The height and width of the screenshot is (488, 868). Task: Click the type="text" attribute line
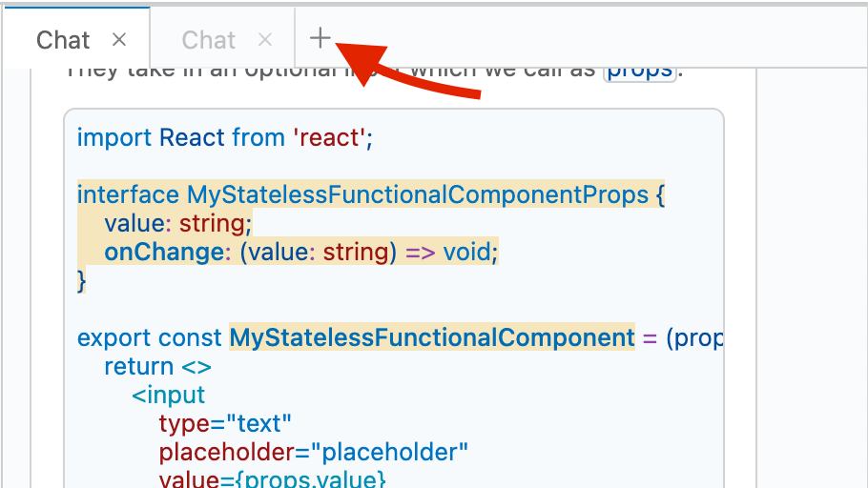click(225, 424)
